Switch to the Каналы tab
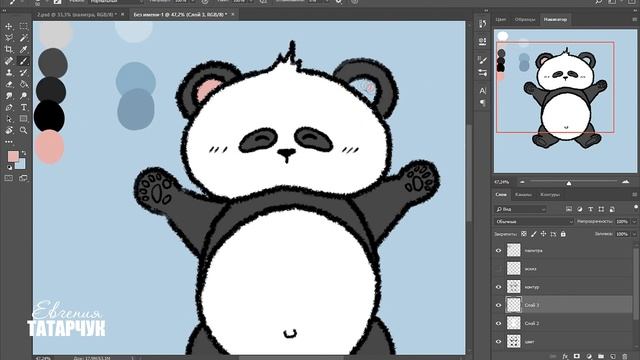This screenshot has height=360, width=640. [523, 195]
